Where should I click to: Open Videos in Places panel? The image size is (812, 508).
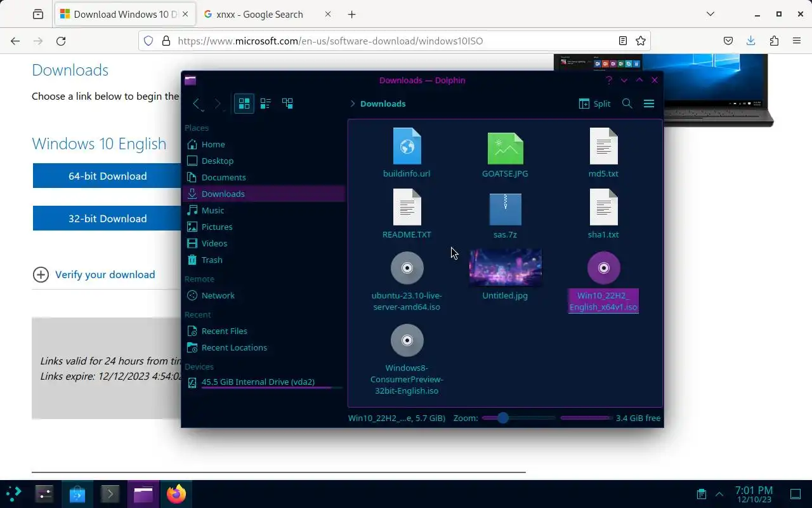click(x=264, y=243)
